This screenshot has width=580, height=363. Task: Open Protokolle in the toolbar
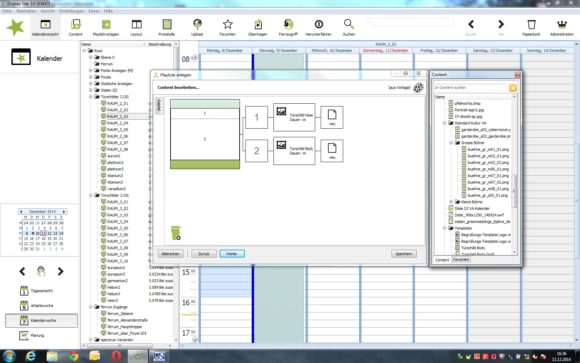tap(166, 27)
